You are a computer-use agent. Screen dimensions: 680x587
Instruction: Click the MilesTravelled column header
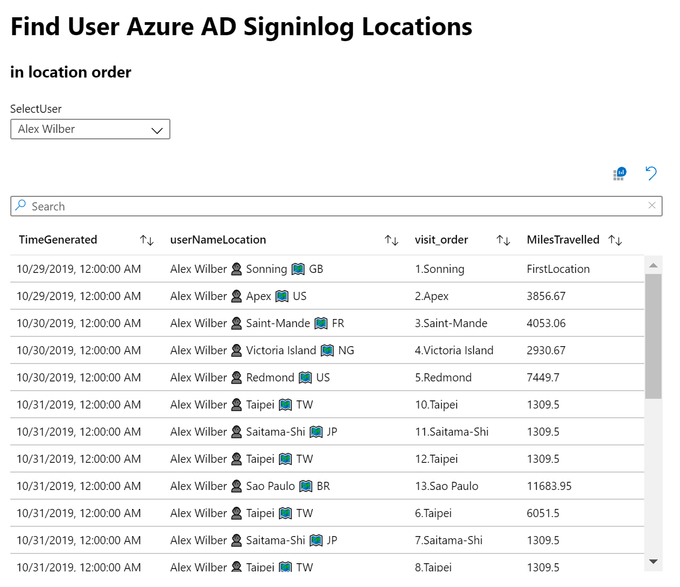tap(563, 240)
